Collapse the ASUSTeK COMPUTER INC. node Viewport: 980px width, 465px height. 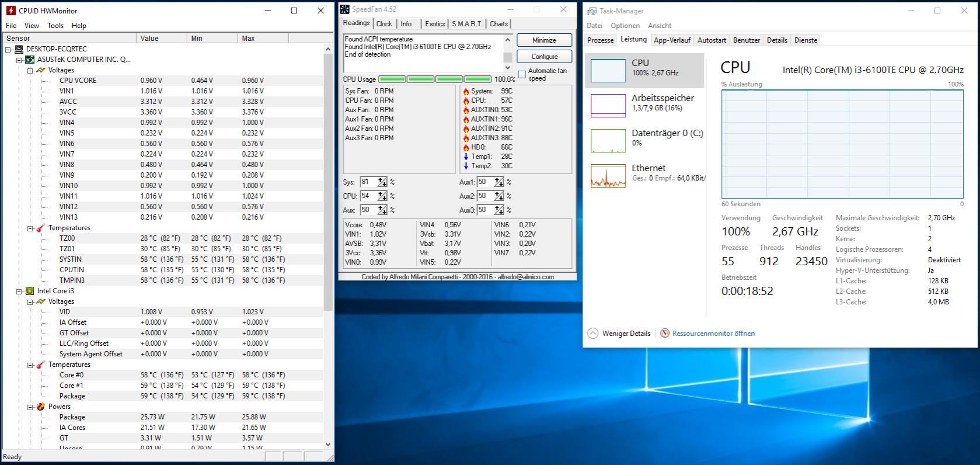(19, 60)
